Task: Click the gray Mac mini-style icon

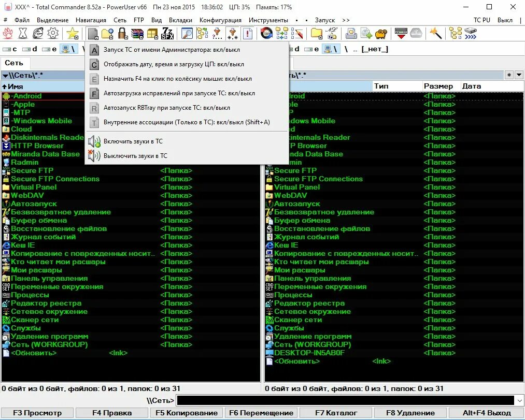Action: coord(416,34)
